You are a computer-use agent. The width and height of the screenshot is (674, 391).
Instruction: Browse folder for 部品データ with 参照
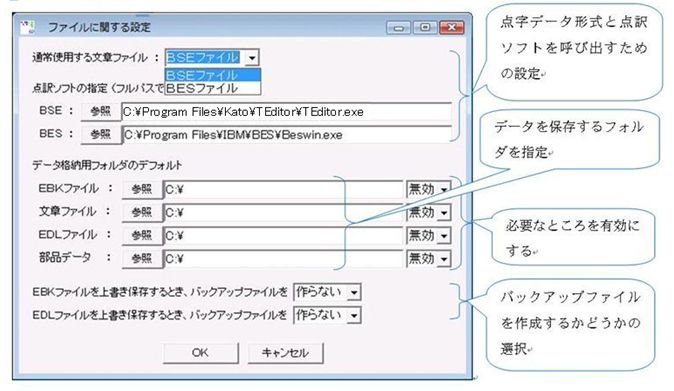142,259
